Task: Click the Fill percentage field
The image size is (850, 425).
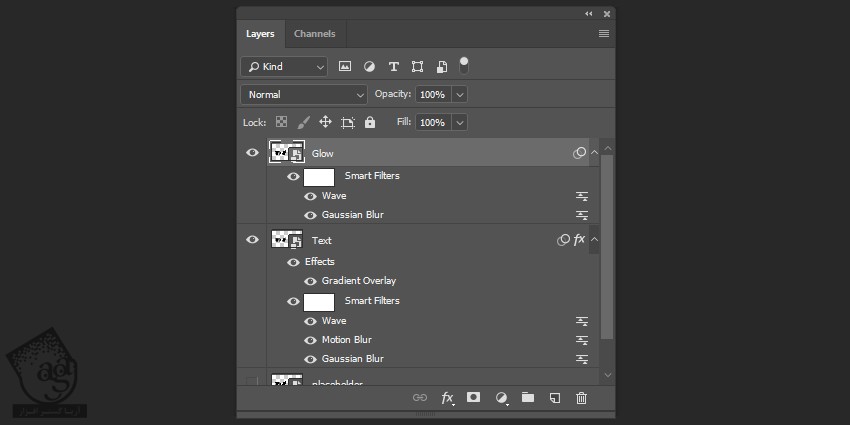Action: 432,122
